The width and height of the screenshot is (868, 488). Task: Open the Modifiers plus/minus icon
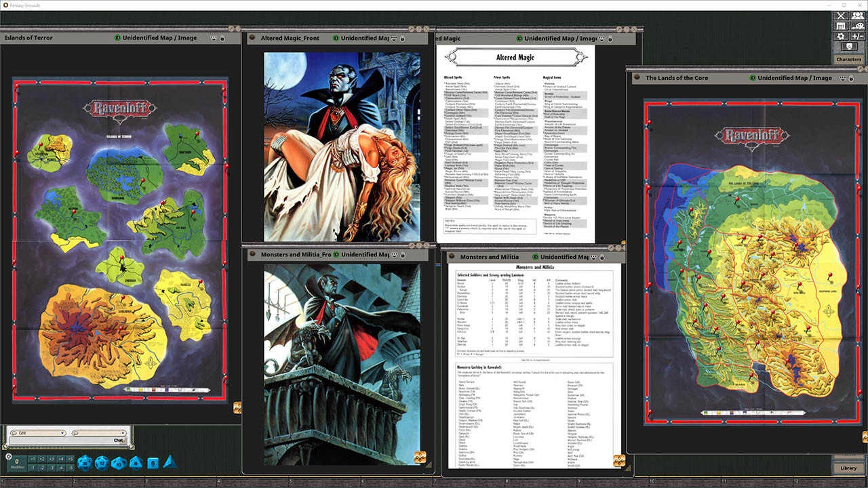[x=858, y=37]
